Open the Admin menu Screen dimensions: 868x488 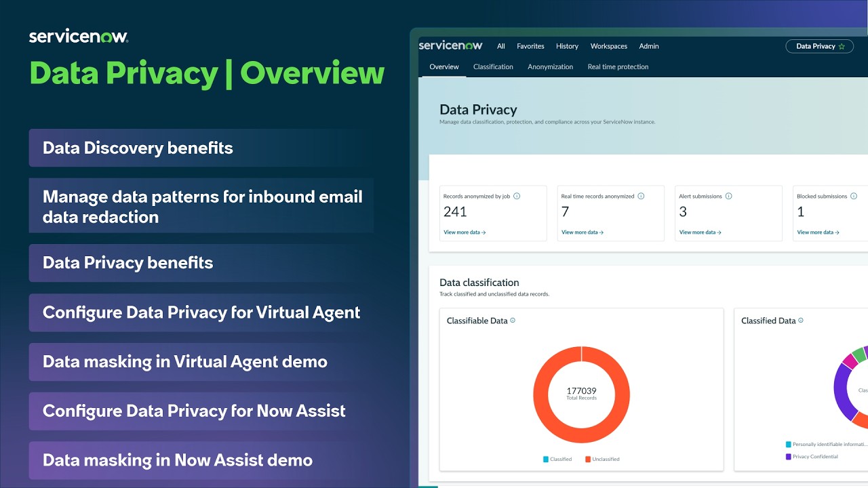click(x=649, y=46)
